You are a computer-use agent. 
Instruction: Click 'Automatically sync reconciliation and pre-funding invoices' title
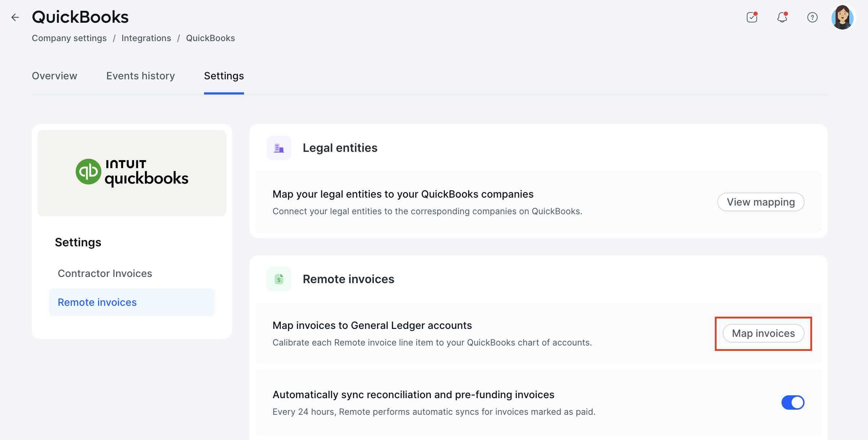pyautogui.click(x=413, y=395)
